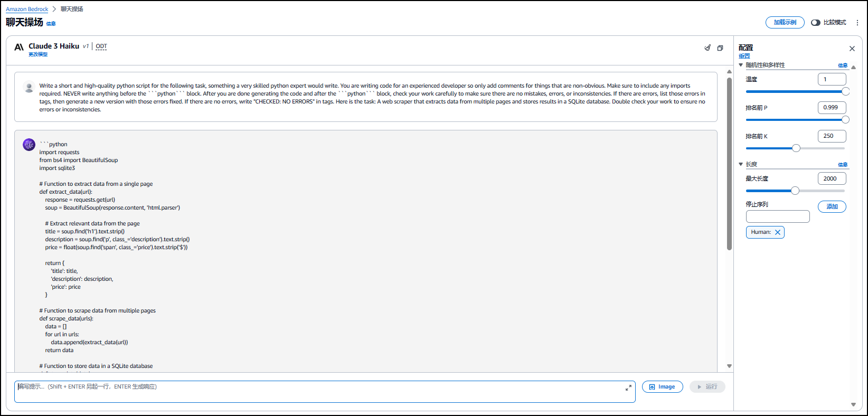This screenshot has height=416, width=868.
Task: Click the chat scrollbar up arrow
Action: coord(729,71)
